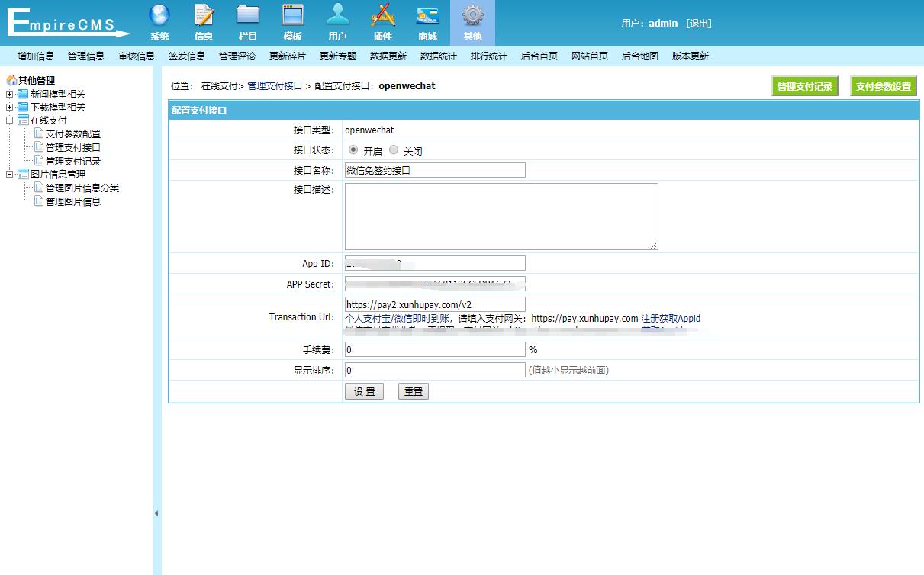
Task: Open the 系统 (System) settings icon
Action: click(x=159, y=23)
